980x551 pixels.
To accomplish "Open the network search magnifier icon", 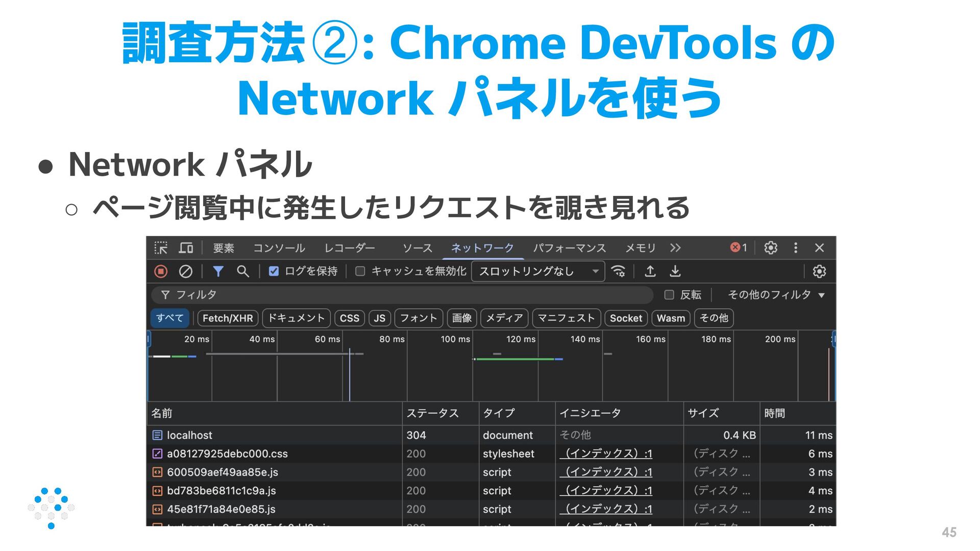I will click(x=243, y=271).
